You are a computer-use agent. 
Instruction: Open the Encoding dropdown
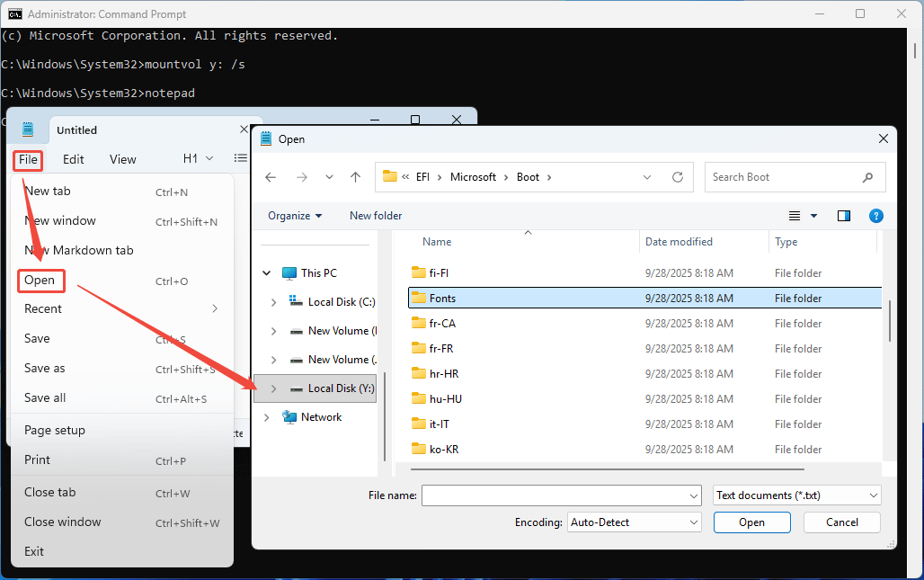click(634, 522)
